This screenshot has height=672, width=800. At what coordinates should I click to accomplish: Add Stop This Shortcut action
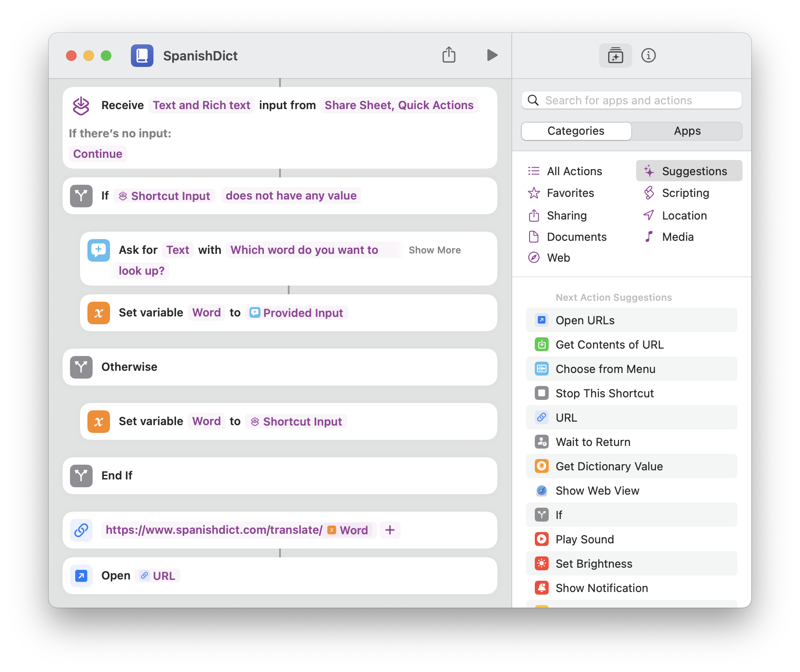(631, 393)
